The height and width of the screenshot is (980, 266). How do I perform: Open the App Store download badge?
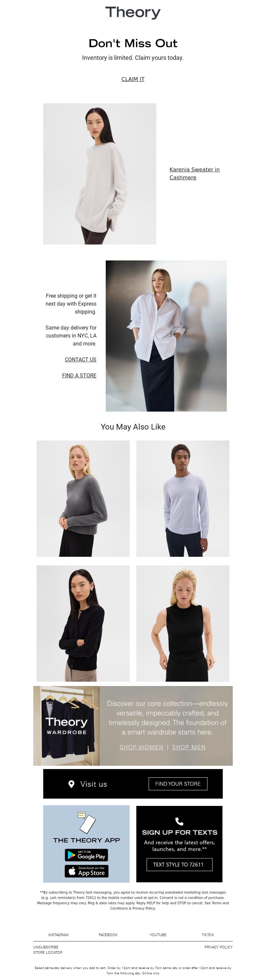click(86, 871)
